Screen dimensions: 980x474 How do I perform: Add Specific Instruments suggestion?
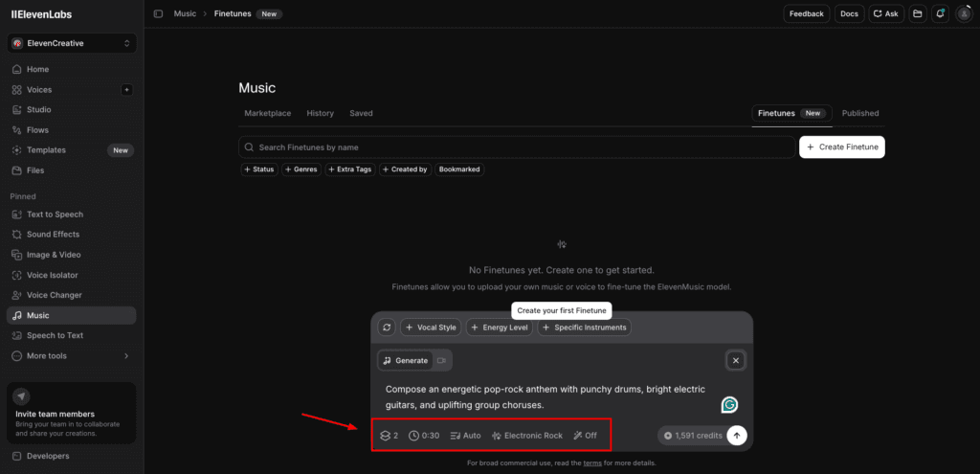(x=585, y=327)
